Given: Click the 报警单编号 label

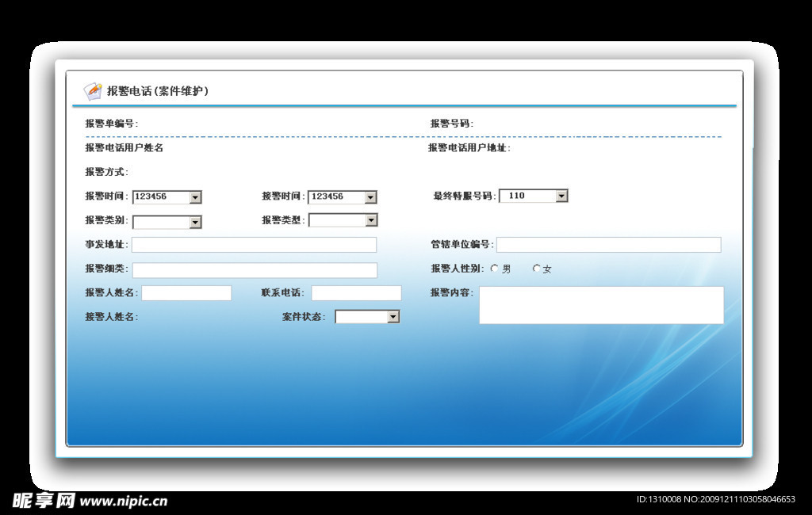Looking at the screenshot, I should pos(111,124).
